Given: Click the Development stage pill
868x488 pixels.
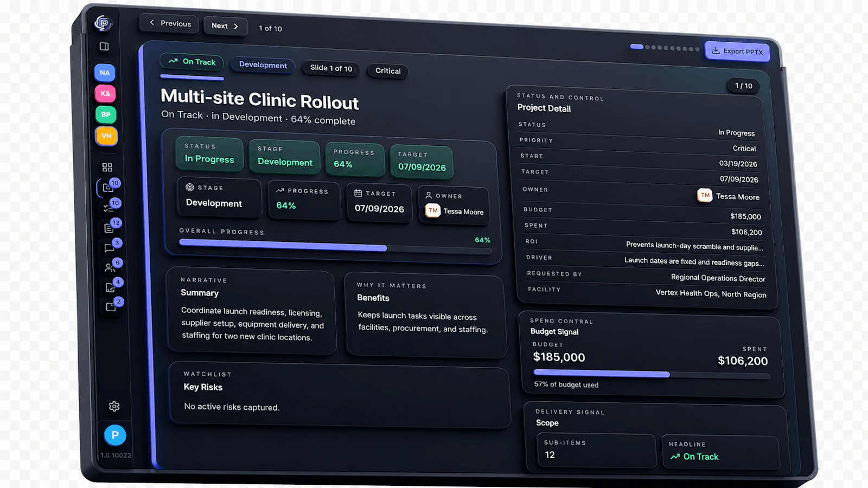Looking at the screenshot, I should coord(263,65).
